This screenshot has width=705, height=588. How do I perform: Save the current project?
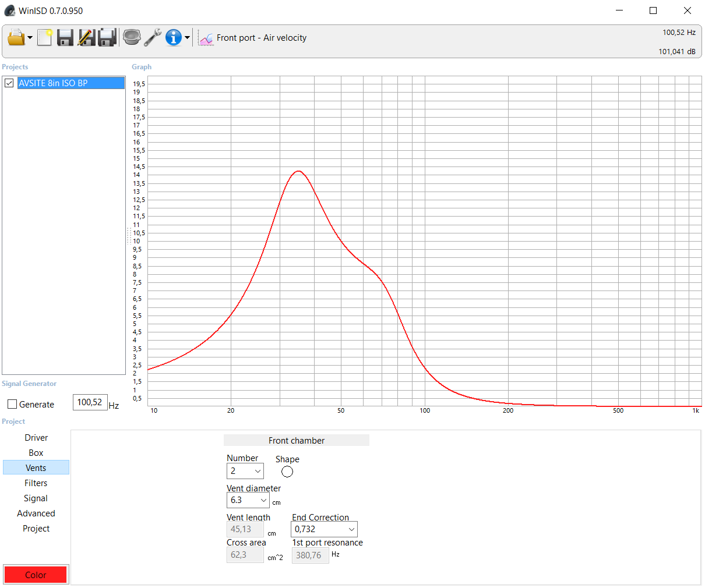pyautogui.click(x=65, y=38)
